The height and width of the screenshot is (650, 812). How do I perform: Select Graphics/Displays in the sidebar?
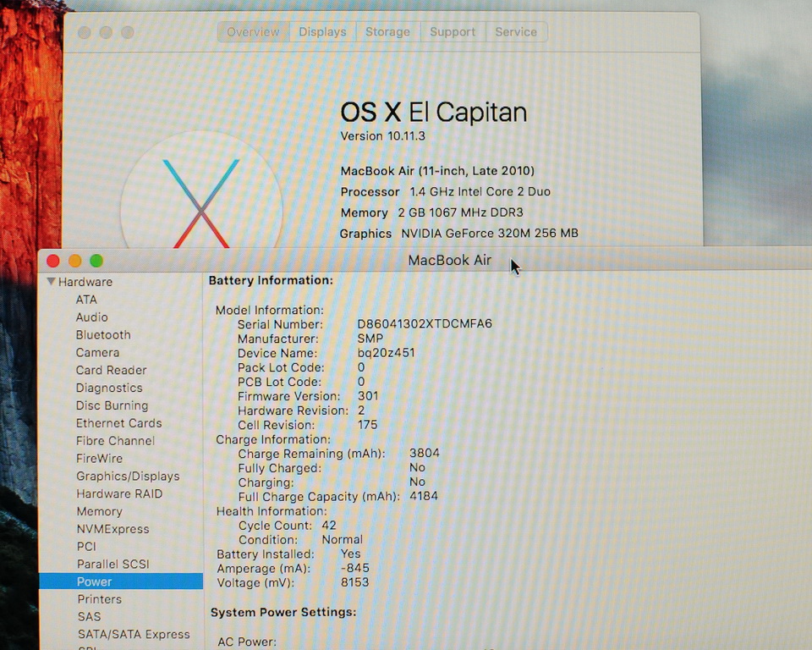click(x=128, y=476)
